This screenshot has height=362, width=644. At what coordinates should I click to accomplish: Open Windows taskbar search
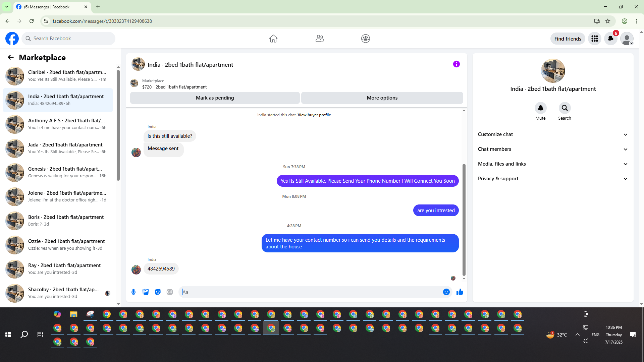point(24,335)
